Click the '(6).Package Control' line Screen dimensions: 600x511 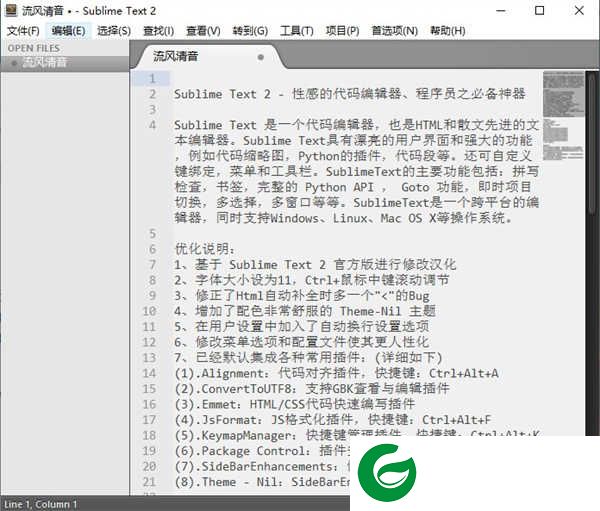pyautogui.click(x=262, y=451)
